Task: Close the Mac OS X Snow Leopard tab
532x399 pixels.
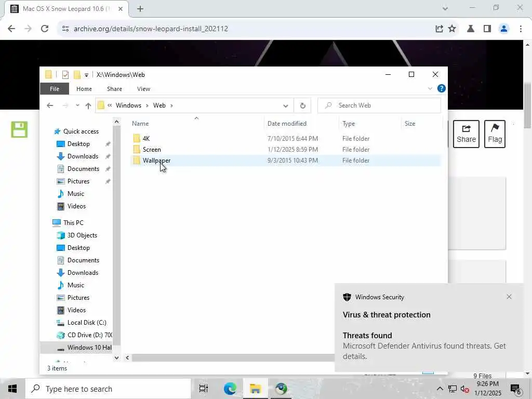Action: [120, 9]
